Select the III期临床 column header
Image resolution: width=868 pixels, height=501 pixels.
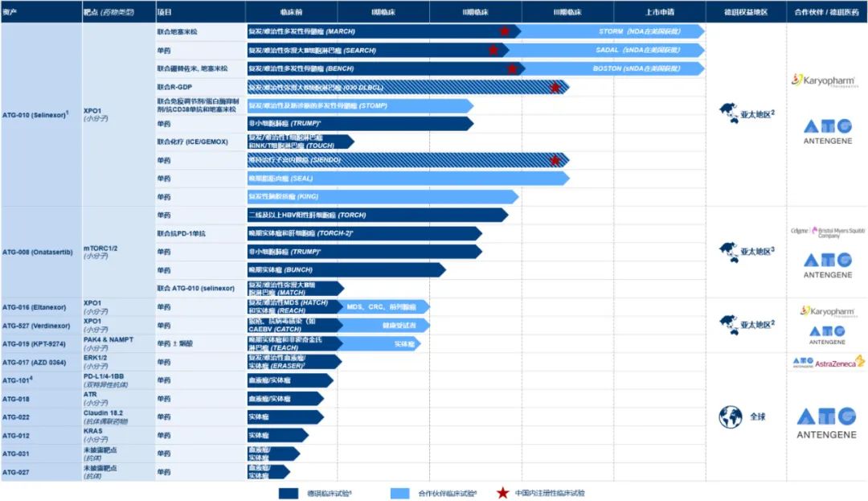click(x=567, y=12)
